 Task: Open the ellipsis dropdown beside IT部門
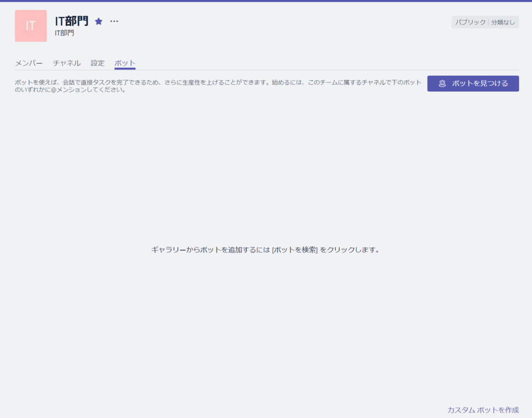point(114,21)
